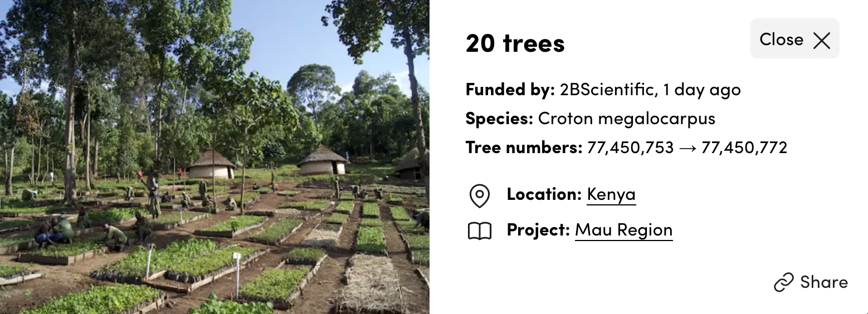This screenshot has height=314, width=868.
Task: Click the 'Location:' label
Action: 544,194
